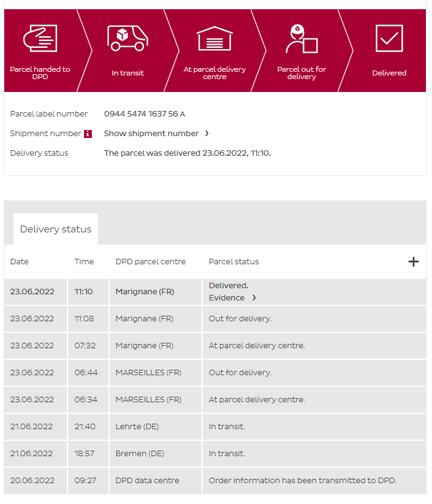Open the Show shipment number link
432x504 pixels.
coord(151,134)
